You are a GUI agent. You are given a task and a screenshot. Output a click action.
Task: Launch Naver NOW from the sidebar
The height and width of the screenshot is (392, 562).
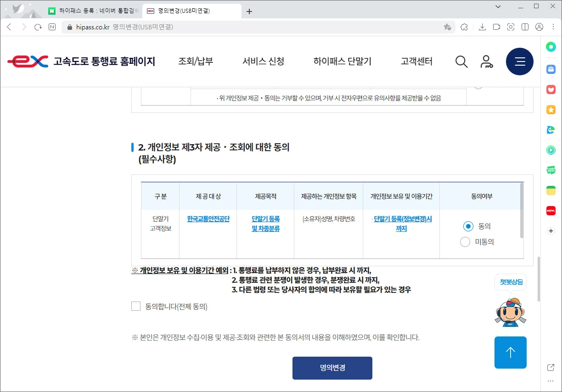click(x=551, y=211)
